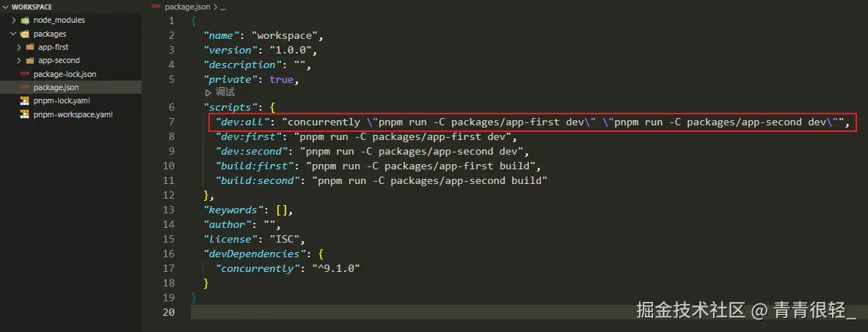Click the breadcrumb ellipsis after package.json
This screenshot has width=868, height=332.
pos(223,8)
